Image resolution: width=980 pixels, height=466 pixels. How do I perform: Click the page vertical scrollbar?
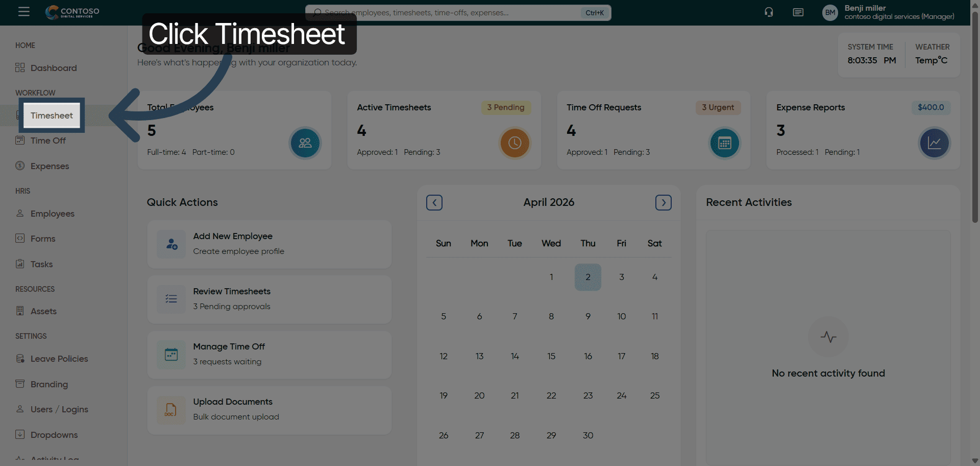point(975,118)
